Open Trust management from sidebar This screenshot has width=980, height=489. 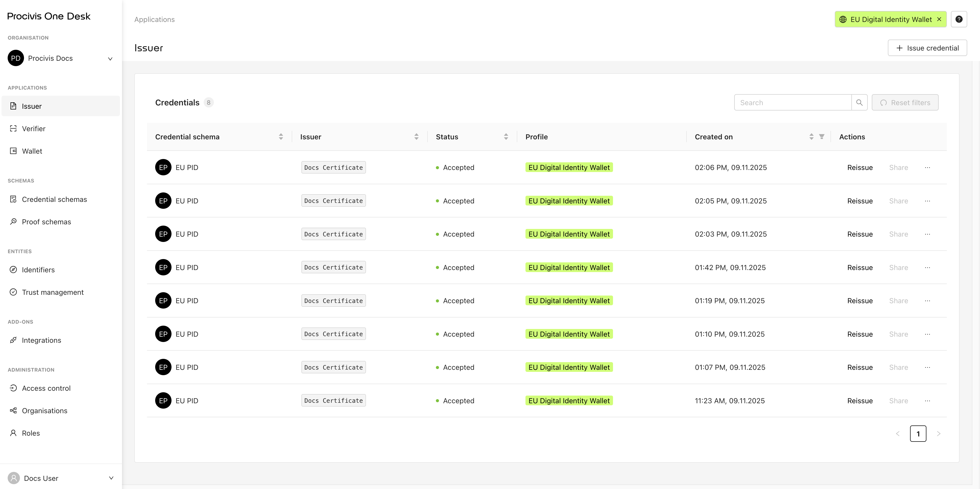52,292
